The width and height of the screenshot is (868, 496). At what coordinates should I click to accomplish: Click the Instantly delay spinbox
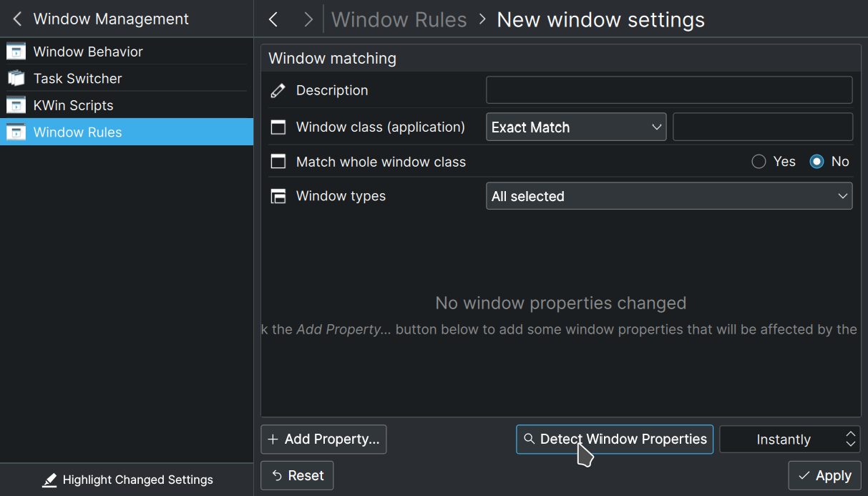click(789, 439)
